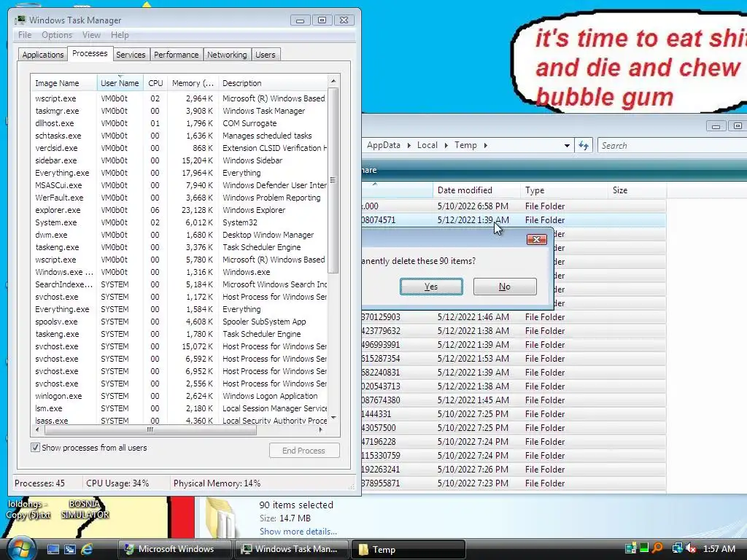The image size is (747, 560).
Task: Open the magnifier search tray icon
Action: click(x=657, y=548)
